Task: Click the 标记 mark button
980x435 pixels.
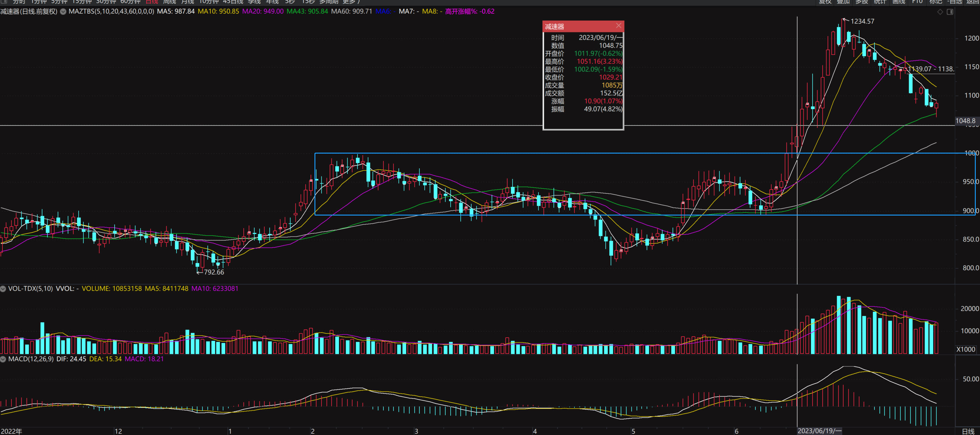Action: coord(935,2)
